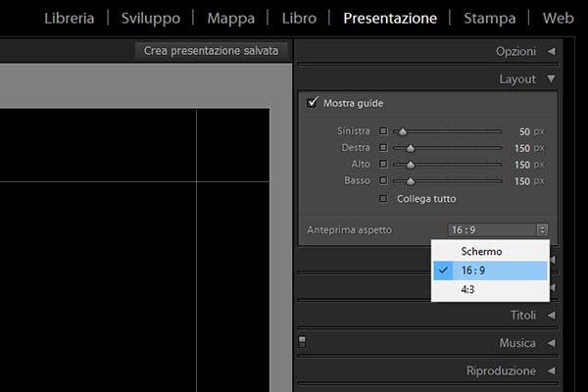Open the Anteprima aspetto dropdown
Viewport: 588px width, 392px height.
click(x=497, y=229)
